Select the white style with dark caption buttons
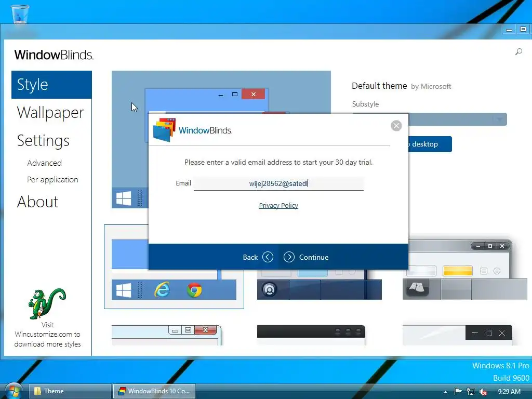 [457, 335]
